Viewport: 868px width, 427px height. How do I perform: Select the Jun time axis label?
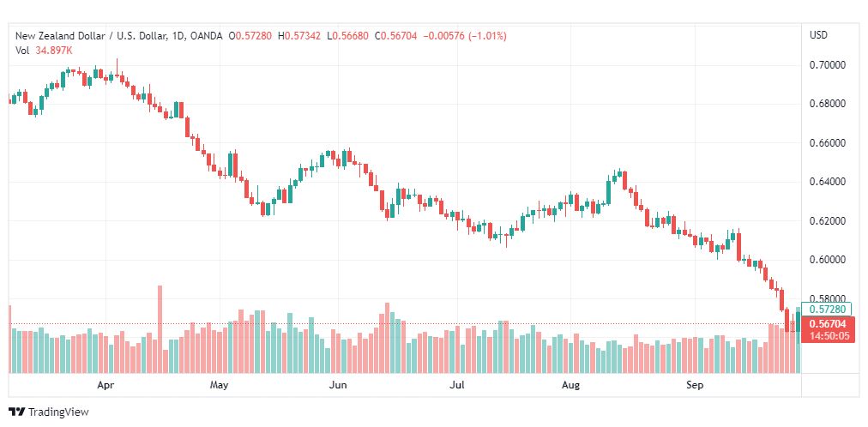tap(338, 385)
